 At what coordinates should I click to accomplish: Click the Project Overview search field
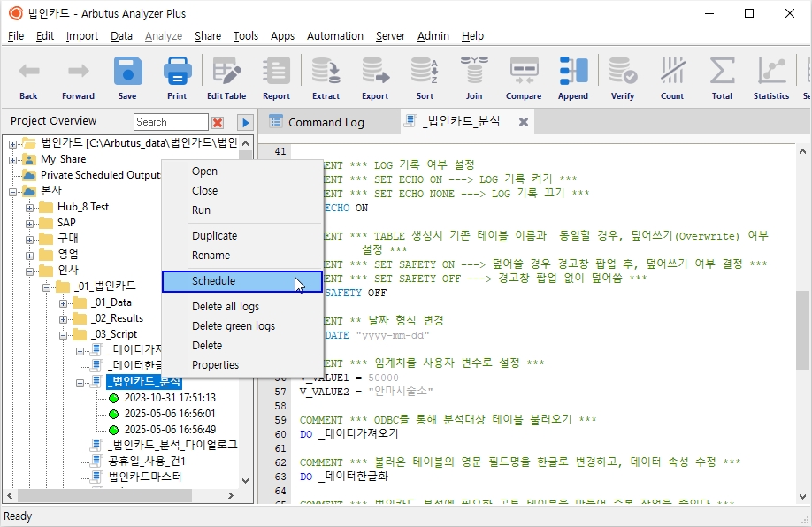pos(171,122)
